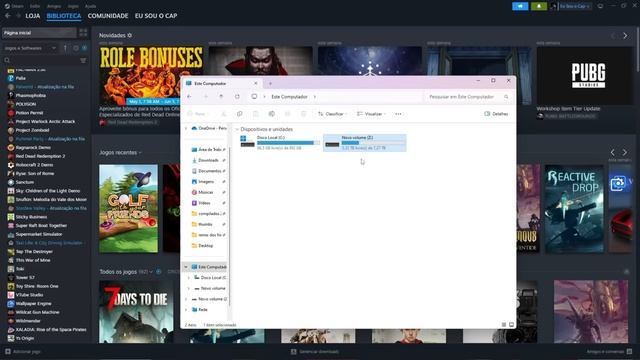This screenshot has height=360, width=640.
Task: Expand OneDrive in the Explorer sidebar
Action: pyautogui.click(x=186, y=128)
